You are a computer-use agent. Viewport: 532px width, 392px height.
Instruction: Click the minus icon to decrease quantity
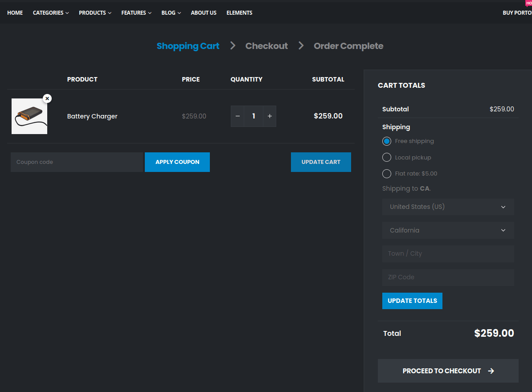(x=237, y=116)
